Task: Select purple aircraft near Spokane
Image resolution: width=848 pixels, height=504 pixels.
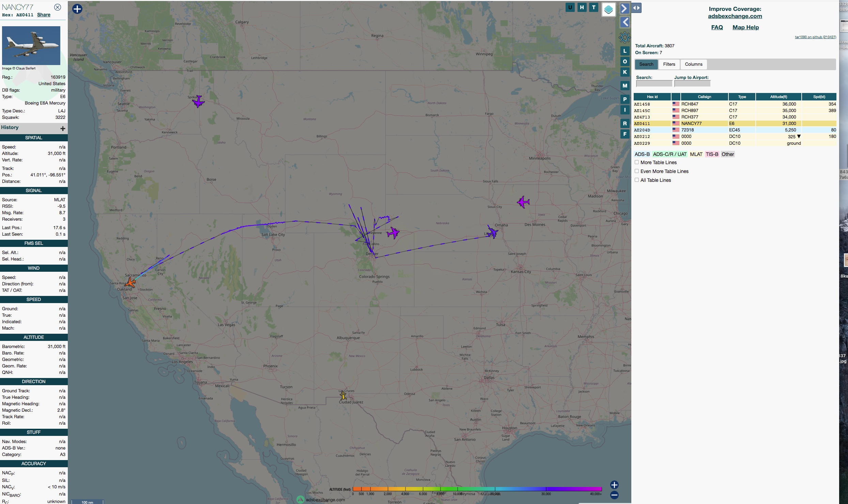Action: tap(198, 101)
